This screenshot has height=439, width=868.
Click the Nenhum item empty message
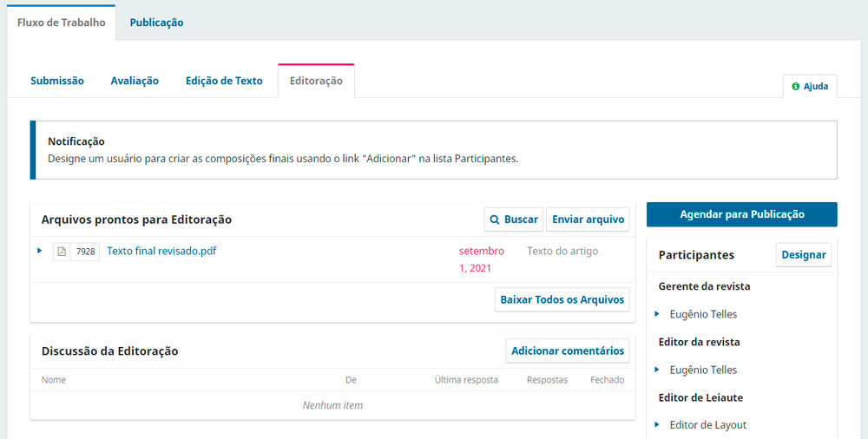[x=332, y=405]
